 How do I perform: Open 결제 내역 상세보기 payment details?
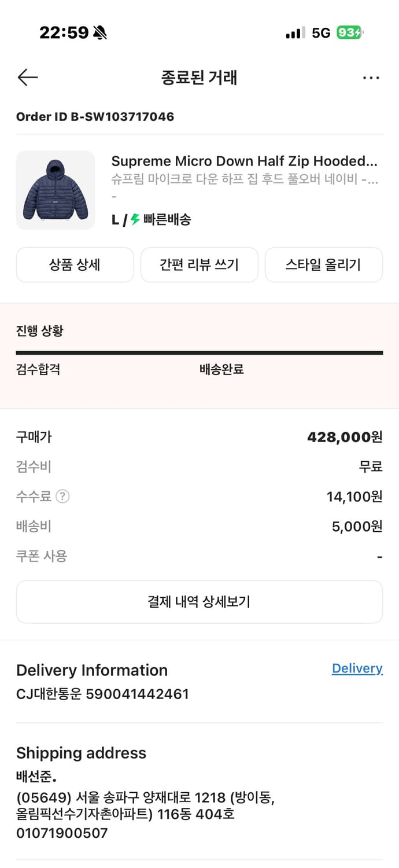199,601
